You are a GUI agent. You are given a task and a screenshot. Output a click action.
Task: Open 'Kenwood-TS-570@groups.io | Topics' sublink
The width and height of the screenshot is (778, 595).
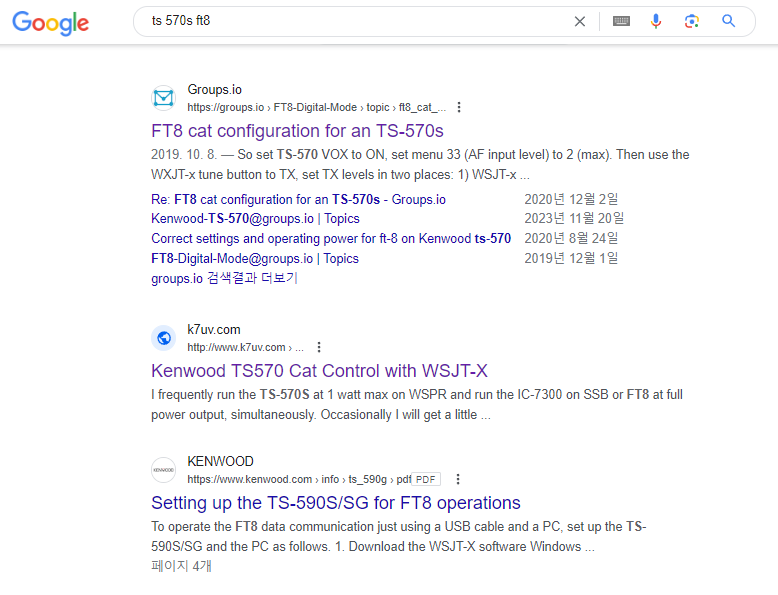pyautogui.click(x=255, y=219)
